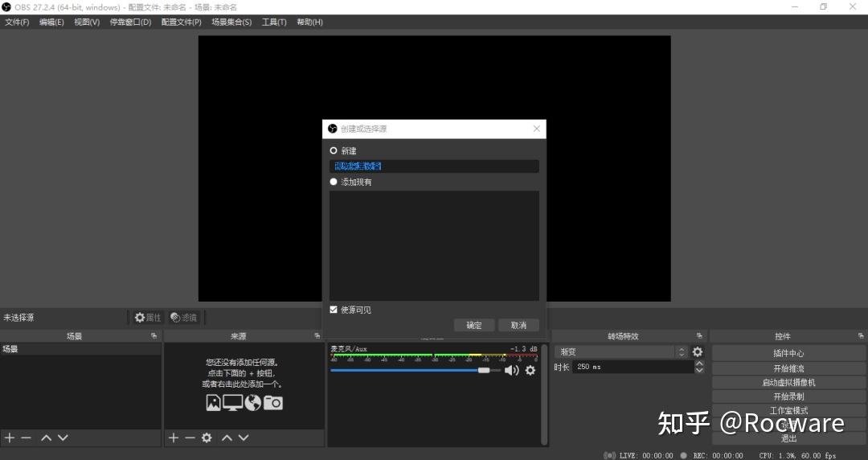
Task: Pop out the 控件 dock panel
Action: 860,336
